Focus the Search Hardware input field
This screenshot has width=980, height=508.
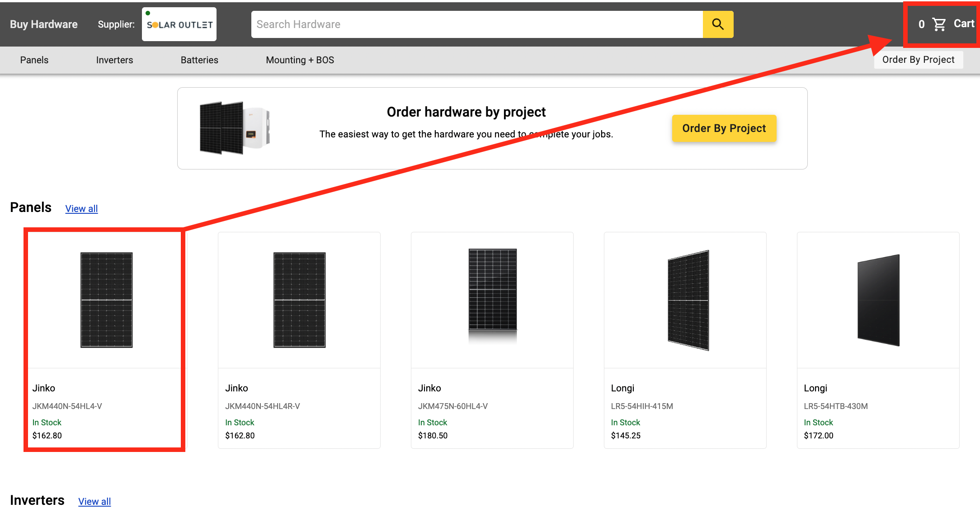click(477, 24)
